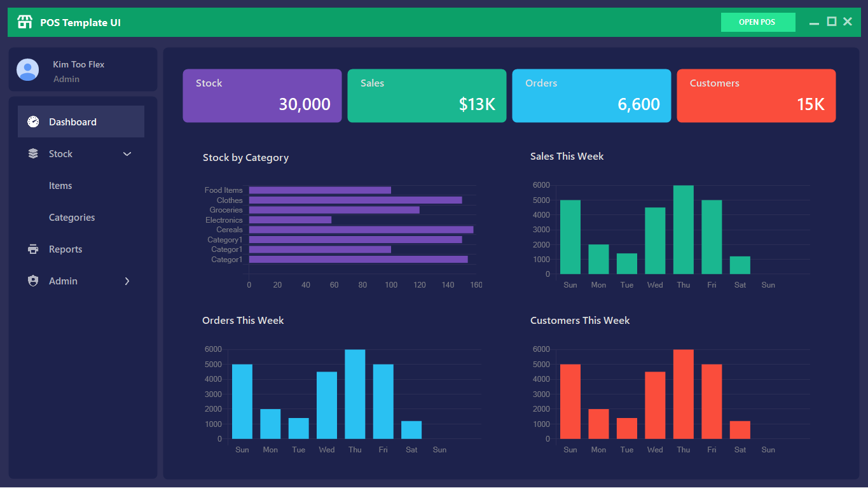Select the Stock layers icon in sidebar
This screenshot has height=488, width=868.
click(32, 153)
